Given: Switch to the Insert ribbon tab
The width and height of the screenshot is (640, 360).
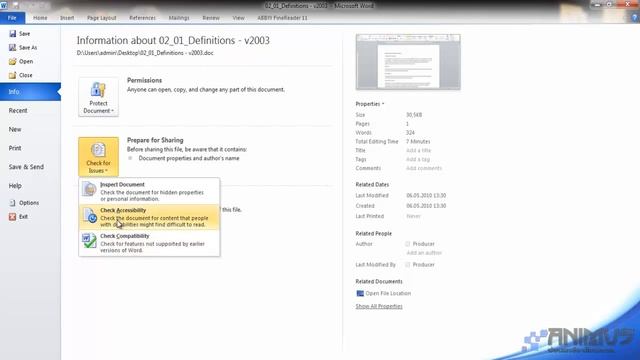Looking at the screenshot, I should pos(67,18).
